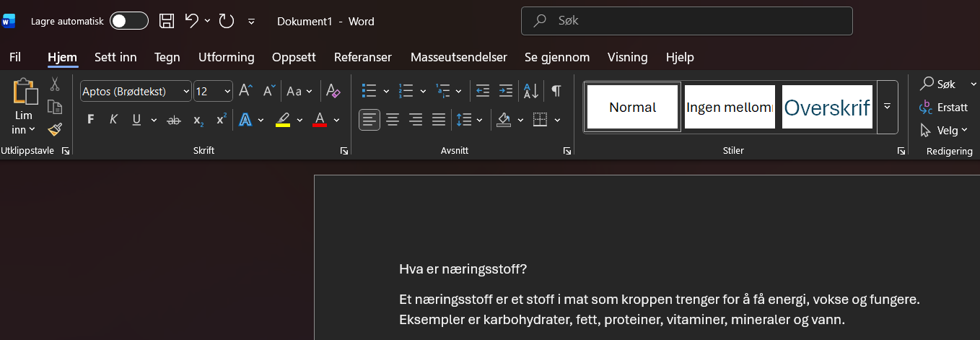Click the Format Painter brush icon
980x340 pixels.
tap(55, 129)
